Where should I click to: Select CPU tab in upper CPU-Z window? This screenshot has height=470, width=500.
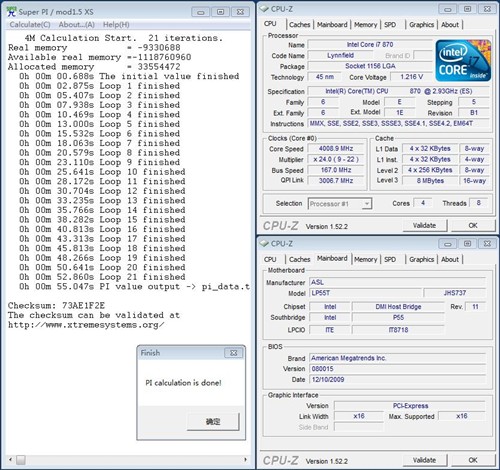[270, 24]
